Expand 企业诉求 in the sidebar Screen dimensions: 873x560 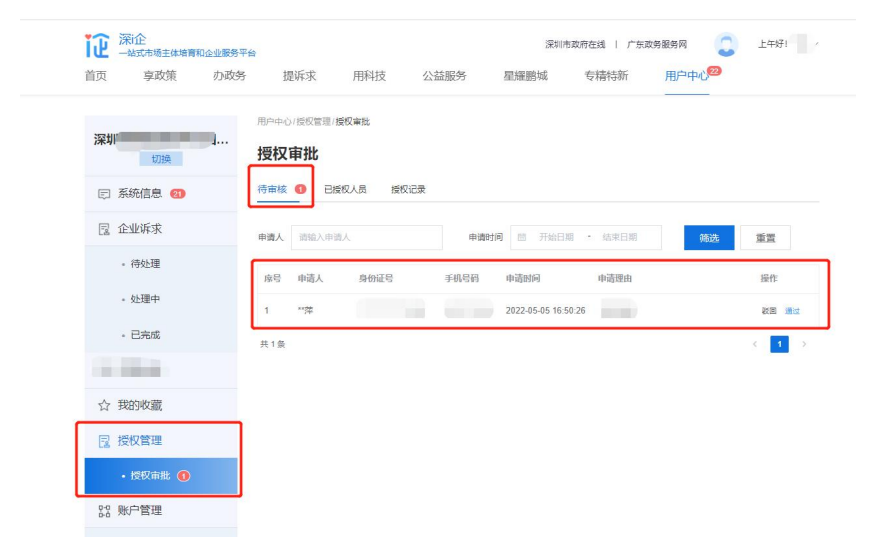[x=161, y=229]
